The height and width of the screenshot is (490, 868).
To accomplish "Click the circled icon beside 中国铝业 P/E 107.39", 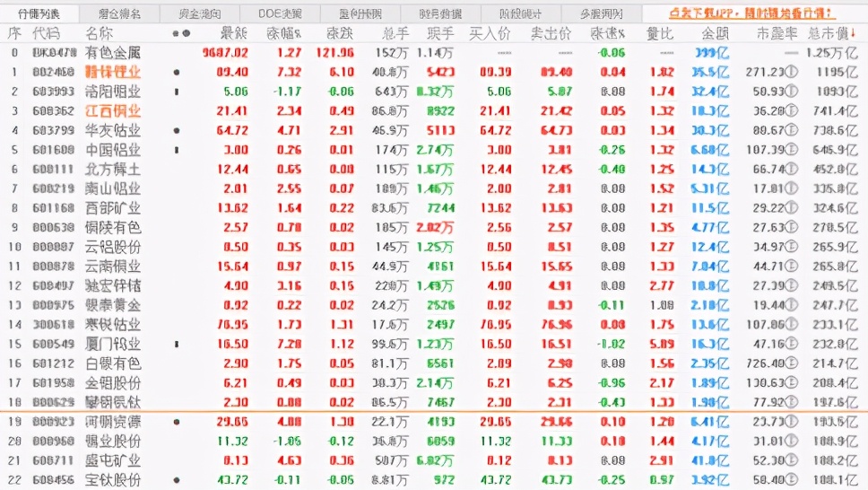I will pyautogui.click(x=792, y=150).
